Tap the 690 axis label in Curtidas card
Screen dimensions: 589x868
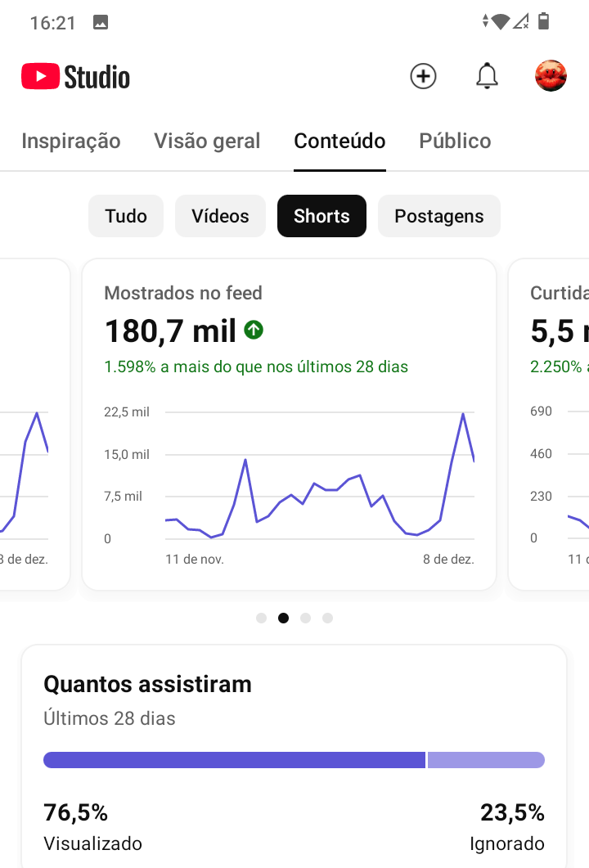pyautogui.click(x=541, y=412)
